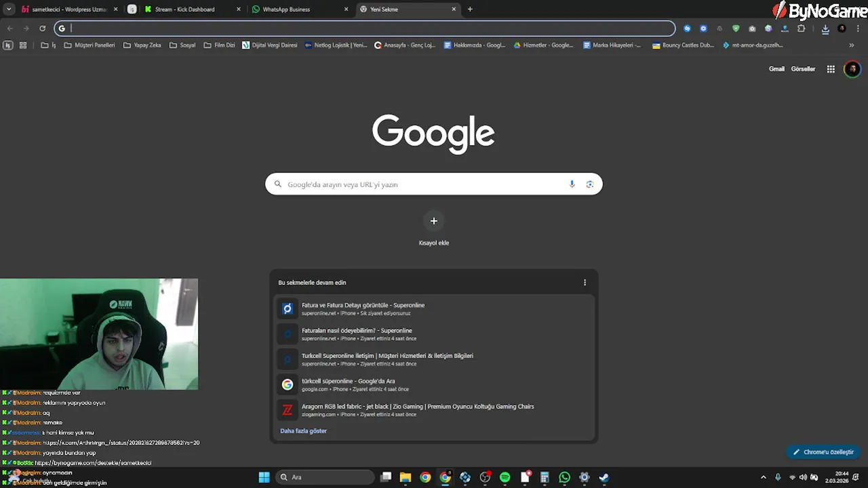Click Chrome'u özelleştir button

(x=823, y=452)
